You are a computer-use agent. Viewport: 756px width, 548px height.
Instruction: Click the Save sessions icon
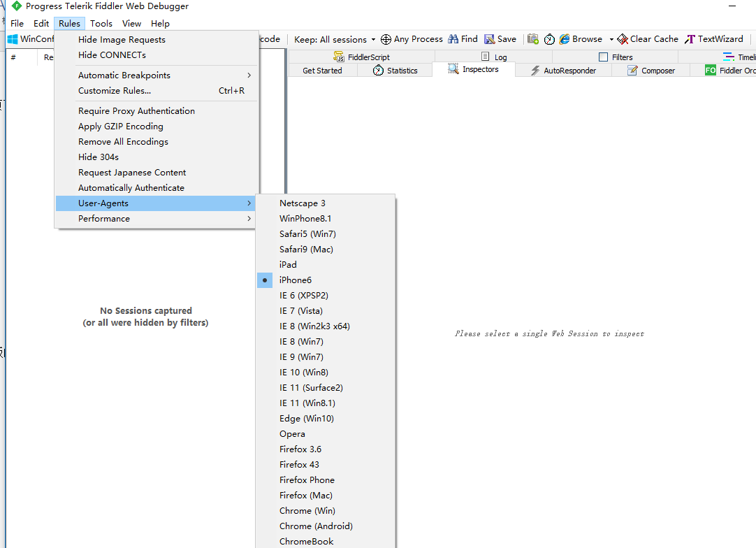pyautogui.click(x=489, y=39)
